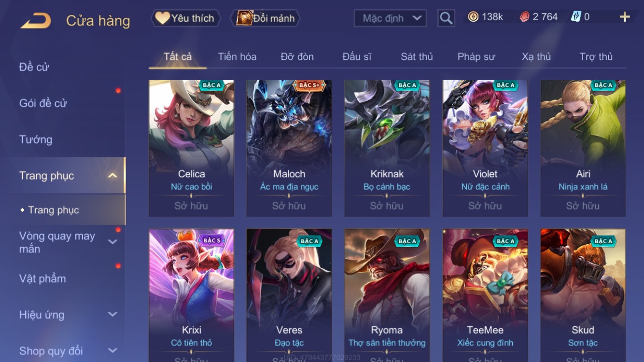Open the Mặc định sort dropdown
Image resolution: width=644 pixels, height=362 pixels.
point(390,18)
